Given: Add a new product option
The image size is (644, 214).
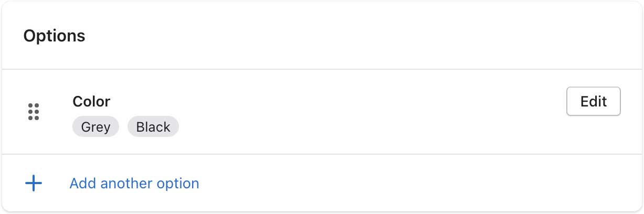Looking at the screenshot, I should (134, 183).
